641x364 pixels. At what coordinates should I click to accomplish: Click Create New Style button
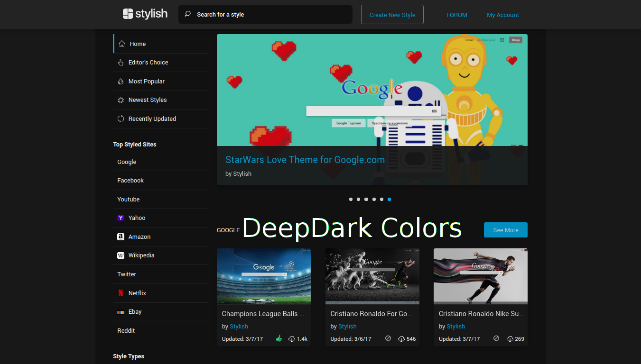click(392, 15)
